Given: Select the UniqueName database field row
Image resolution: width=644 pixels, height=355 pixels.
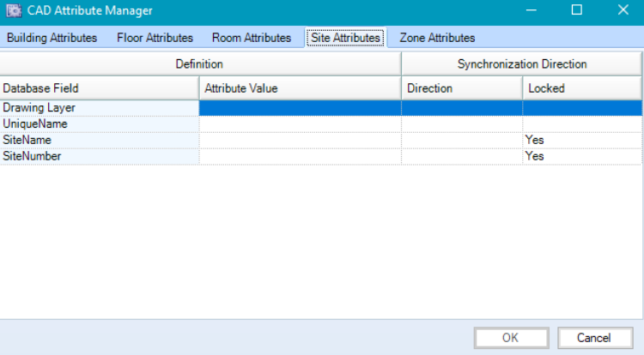Looking at the screenshot, I should 100,123.
